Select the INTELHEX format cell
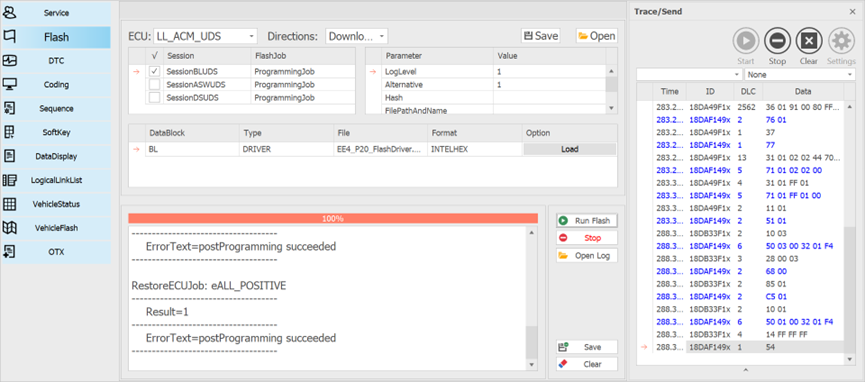 click(474, 149)
